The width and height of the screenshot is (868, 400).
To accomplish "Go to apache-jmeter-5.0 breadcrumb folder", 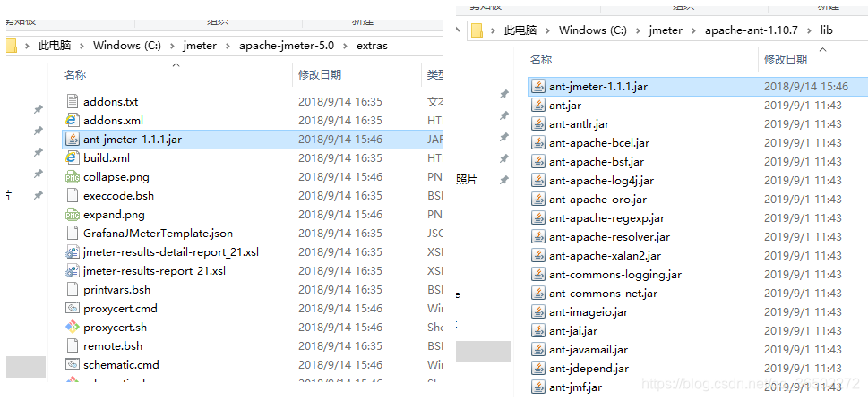I will [x=287, y=46].
